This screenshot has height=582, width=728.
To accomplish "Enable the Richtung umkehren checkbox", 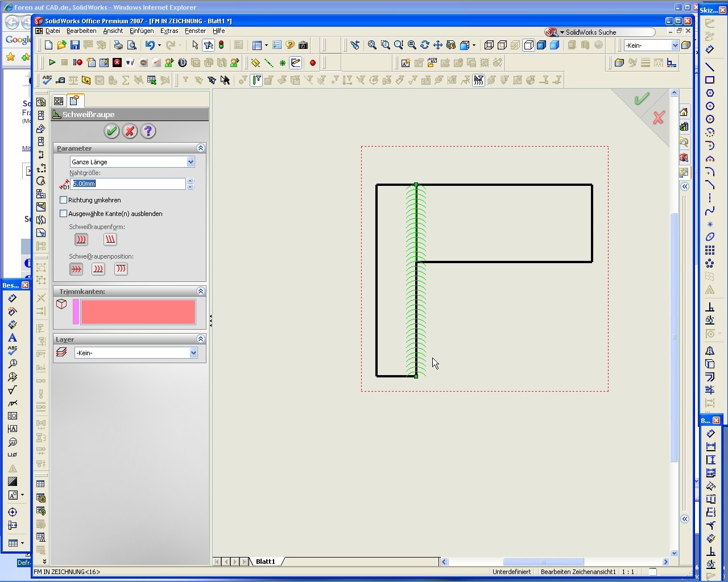I will coord(64,200).
